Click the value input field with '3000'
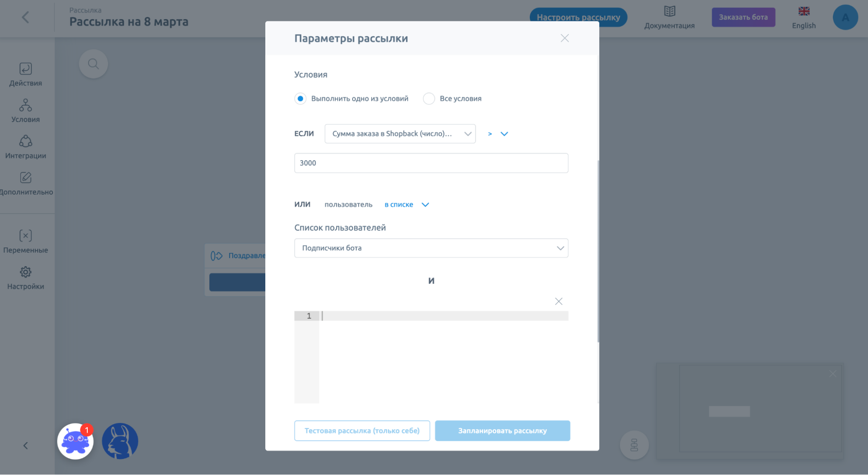 coord(431,163)
